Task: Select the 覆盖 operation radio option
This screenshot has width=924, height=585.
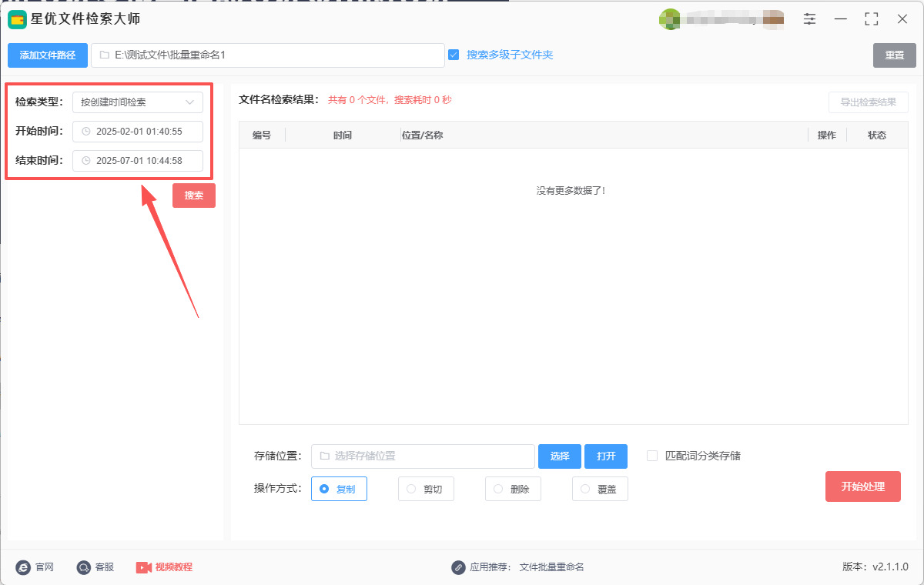Action: pyautogui.click(x=600, y=489)
